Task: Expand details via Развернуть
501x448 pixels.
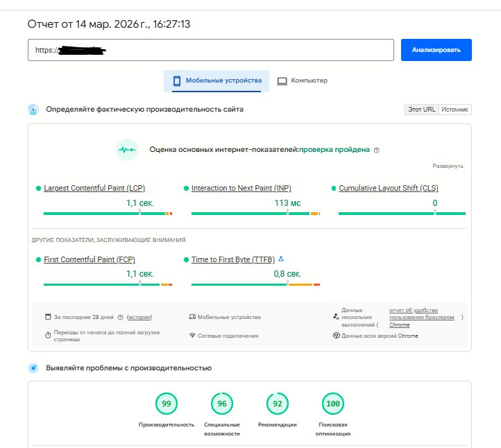Action: tap(448, 166)
